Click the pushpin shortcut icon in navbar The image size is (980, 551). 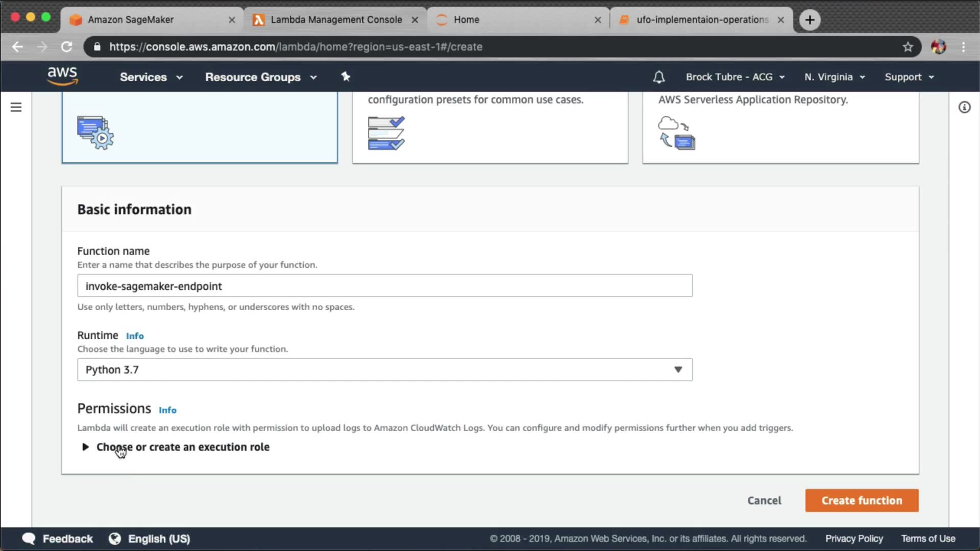pos(346,77)
